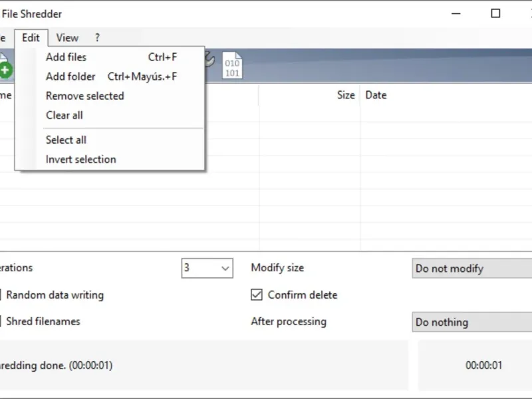Click the binary 010 101 file icon
Image resolution: width=532 pixels, height=399 pixels.
[232, 66]
